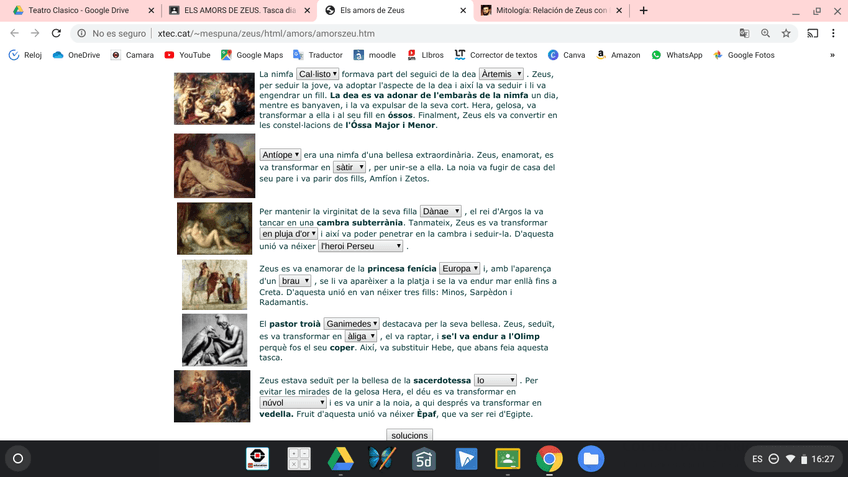Switch to ELS AMORS DE ZEUS tab
The width and height of the screenshot is (848, 477).
tap(240, 10)
